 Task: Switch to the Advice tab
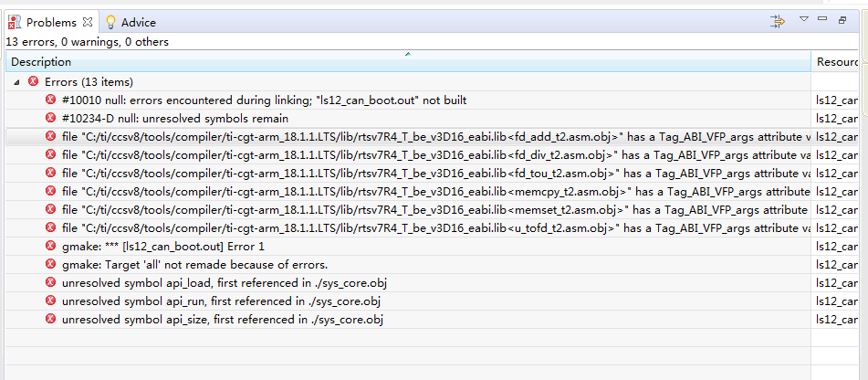tap(137, 22)
